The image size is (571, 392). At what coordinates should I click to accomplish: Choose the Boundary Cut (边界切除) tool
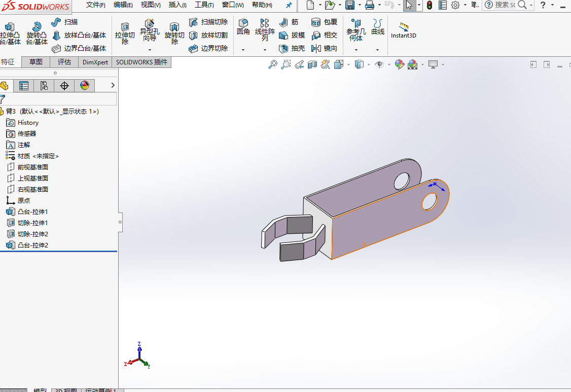(x=208, y=49)
